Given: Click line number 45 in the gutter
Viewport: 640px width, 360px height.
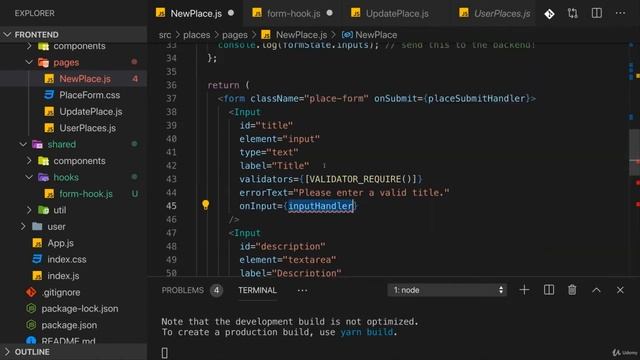Looking at the screenshot, I should pos(171,206).
